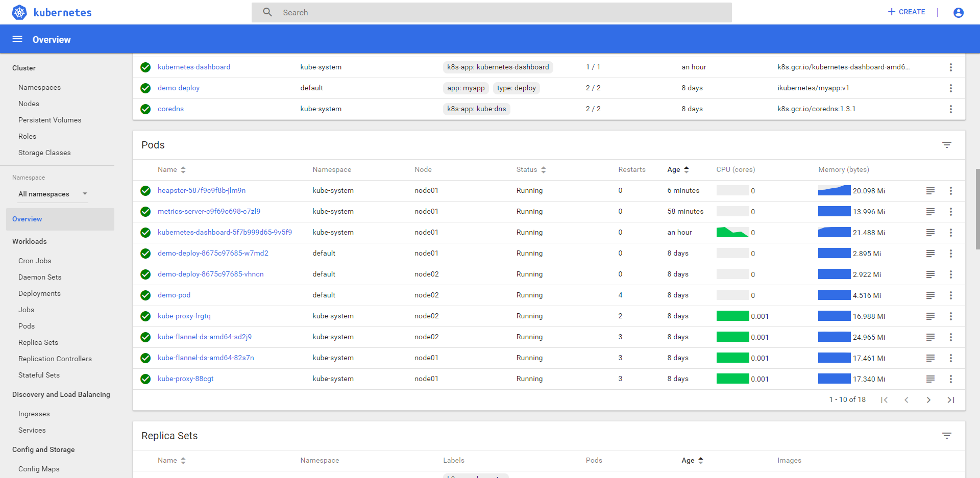Image resolution: width=980 pixels, height=478 pixels.
Task: Click kubernetes-dashboard pod CPU usage graph
Action: pyautogui.click(x=732, y=233)
